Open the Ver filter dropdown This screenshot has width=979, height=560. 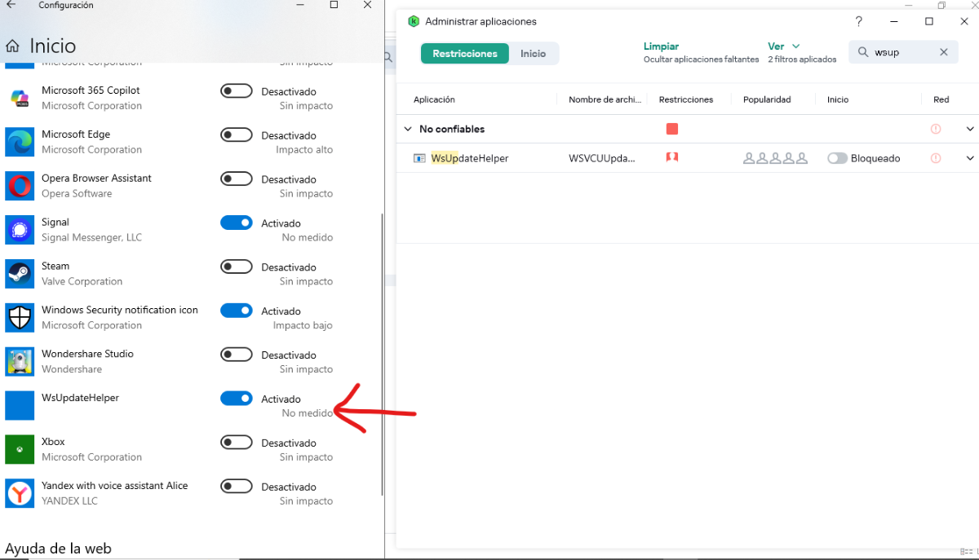784,46
